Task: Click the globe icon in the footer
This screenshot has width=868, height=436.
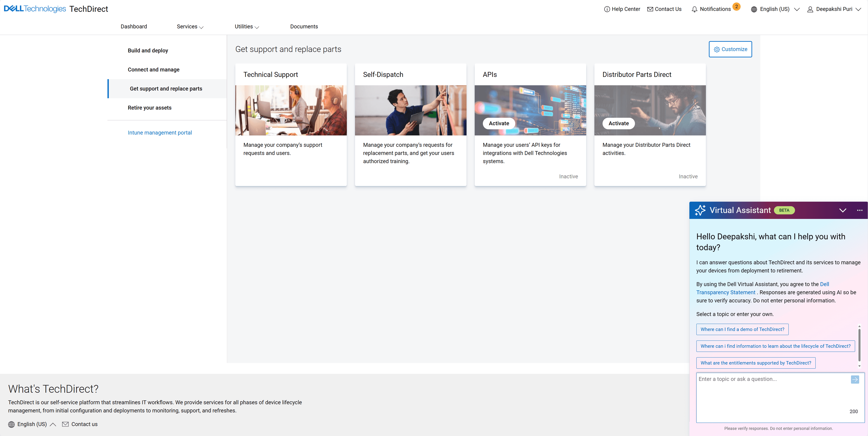Action: [12, 424]
